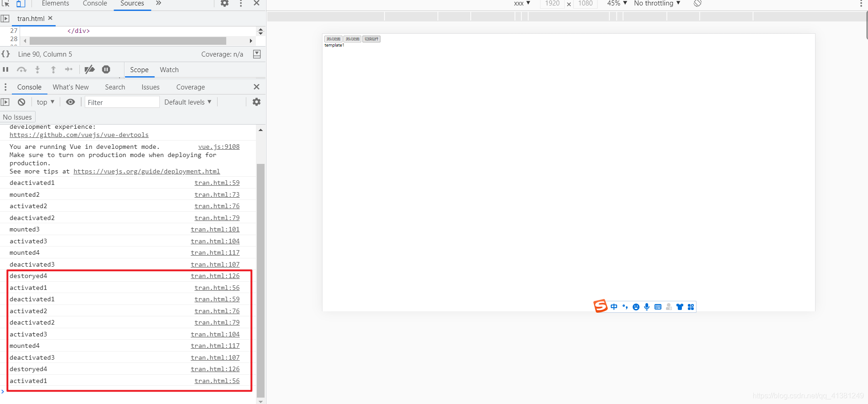Click the rotate device icon
Image resolution: width=868 pixels, height=404 pixels.
(x=697, y=3)
